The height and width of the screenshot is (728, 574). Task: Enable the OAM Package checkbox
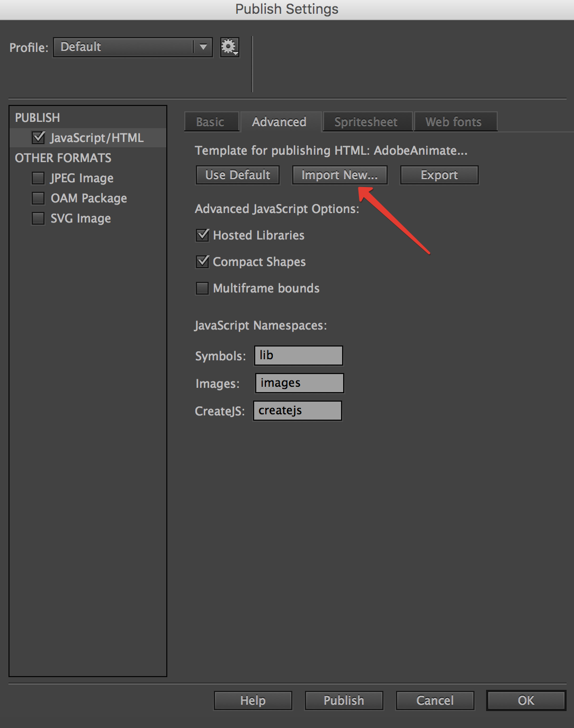click(x=38, y=198)
